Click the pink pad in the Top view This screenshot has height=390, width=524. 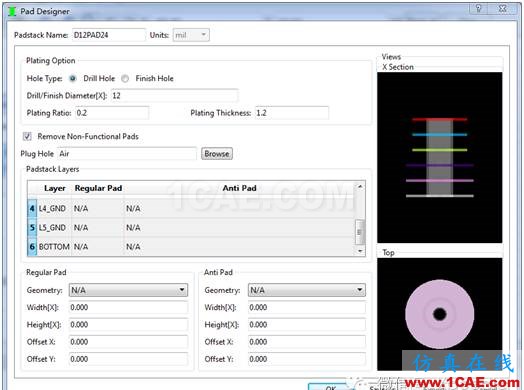pos(440,314)
